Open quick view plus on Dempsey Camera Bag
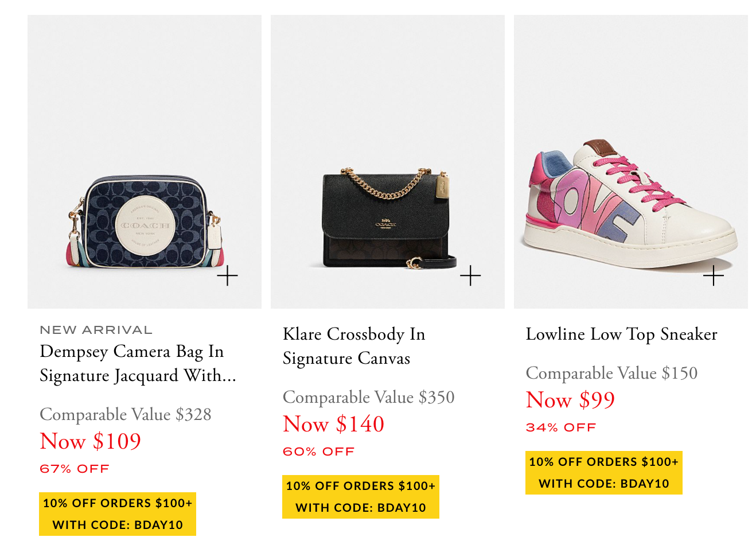Viewport: 756px width, 537px height. [x=227, y=276]
